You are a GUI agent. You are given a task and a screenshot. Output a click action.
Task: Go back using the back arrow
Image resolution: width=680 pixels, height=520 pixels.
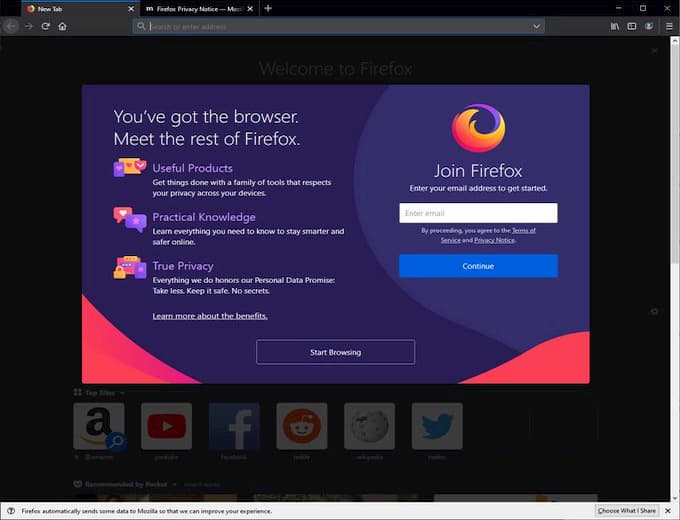pos(11,26)
